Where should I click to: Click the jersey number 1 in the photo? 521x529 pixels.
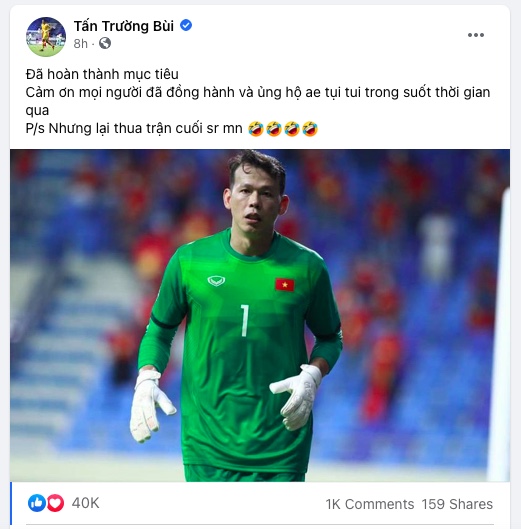click(245, 321)
